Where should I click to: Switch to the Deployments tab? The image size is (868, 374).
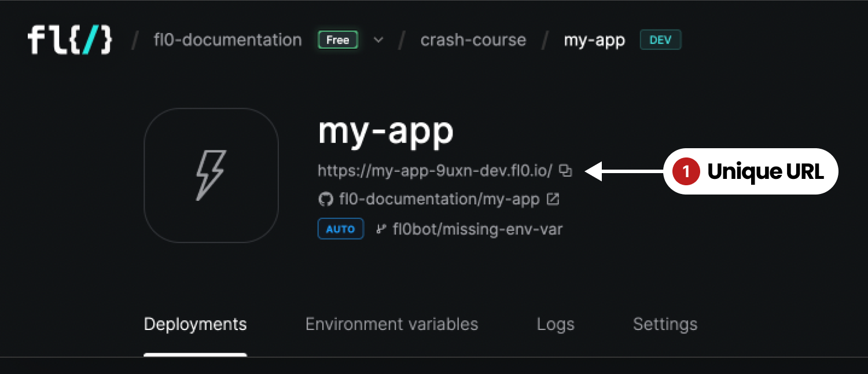[x=196, y=324]
